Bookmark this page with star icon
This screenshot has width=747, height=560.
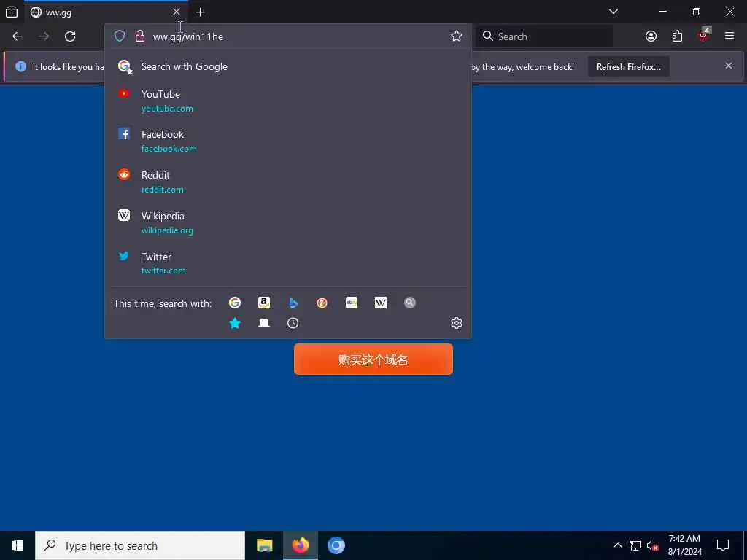pos(457,36)
